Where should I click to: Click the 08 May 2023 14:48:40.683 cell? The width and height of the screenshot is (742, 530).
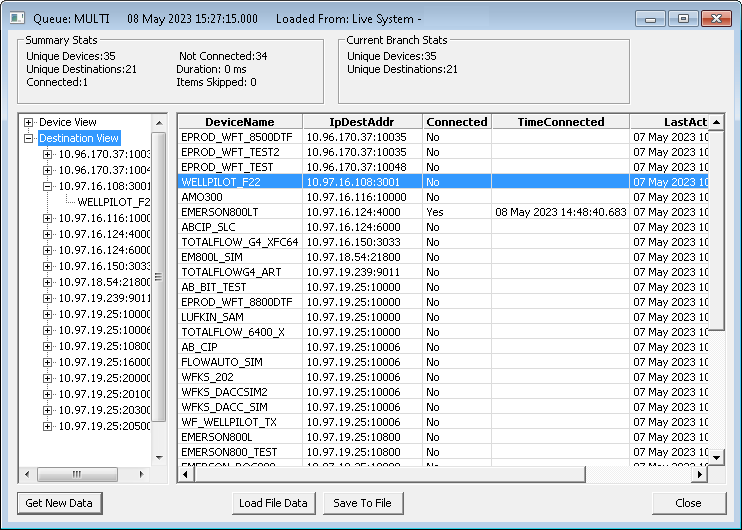561,212
